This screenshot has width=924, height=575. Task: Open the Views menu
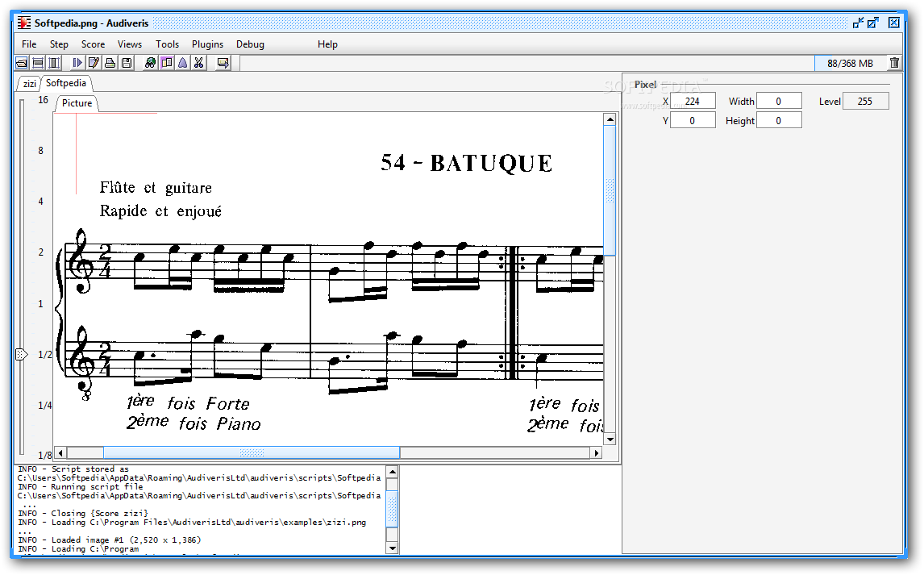130,44
